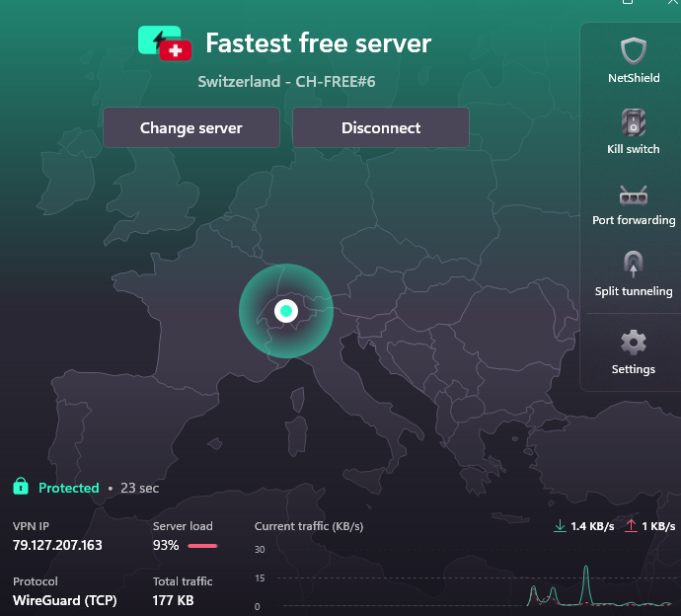Screen dimensions: 681x616
Task: Click the Total traffic label
Action: (x=183, y=581)
